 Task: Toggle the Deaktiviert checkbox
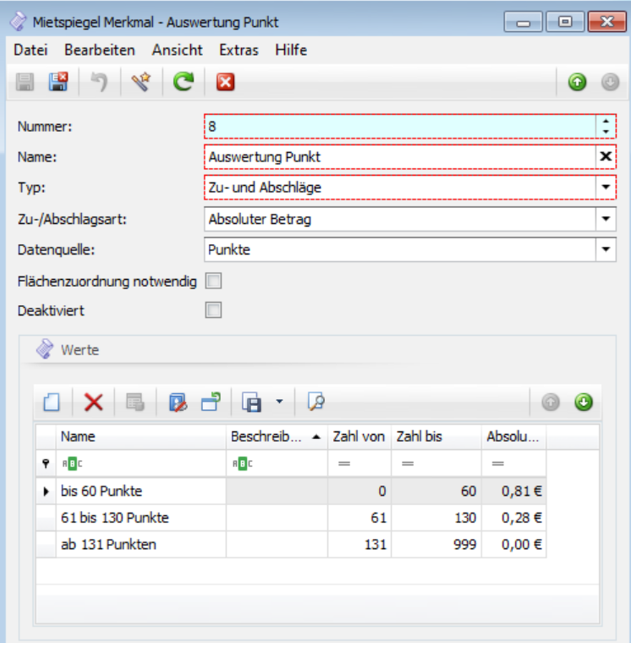click(x=213, y=311)
